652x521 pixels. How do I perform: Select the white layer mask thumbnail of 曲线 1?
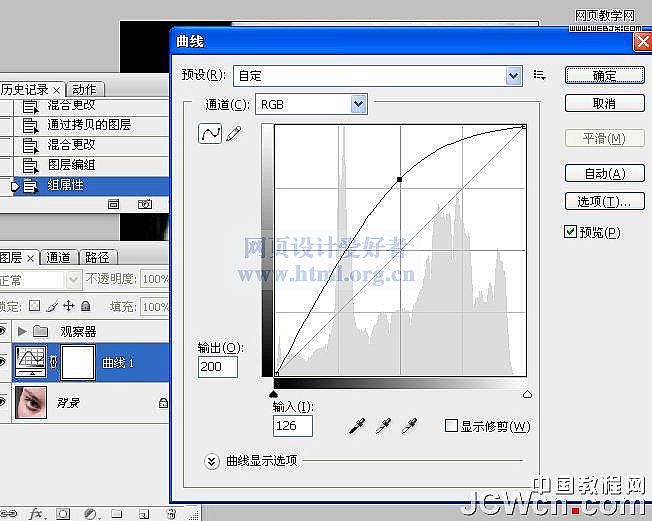click(78, 363)
